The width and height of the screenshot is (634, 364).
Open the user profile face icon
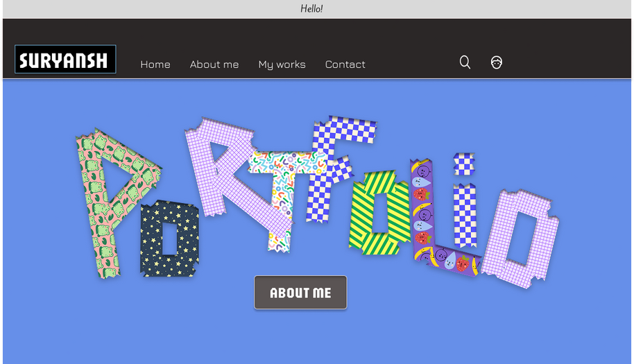coord(497,62)
